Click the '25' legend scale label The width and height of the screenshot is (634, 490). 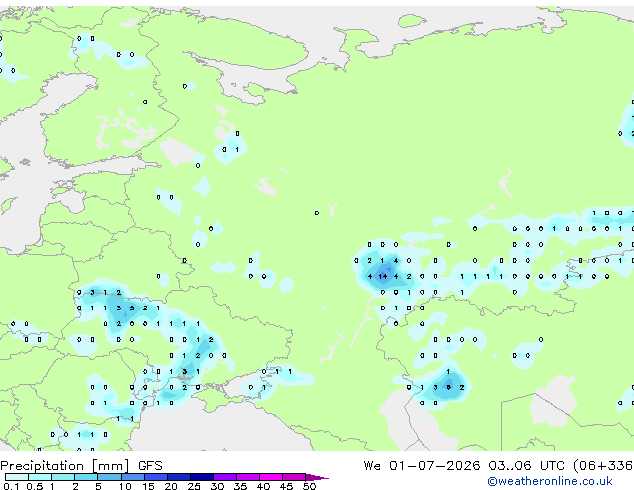point(194,486)
